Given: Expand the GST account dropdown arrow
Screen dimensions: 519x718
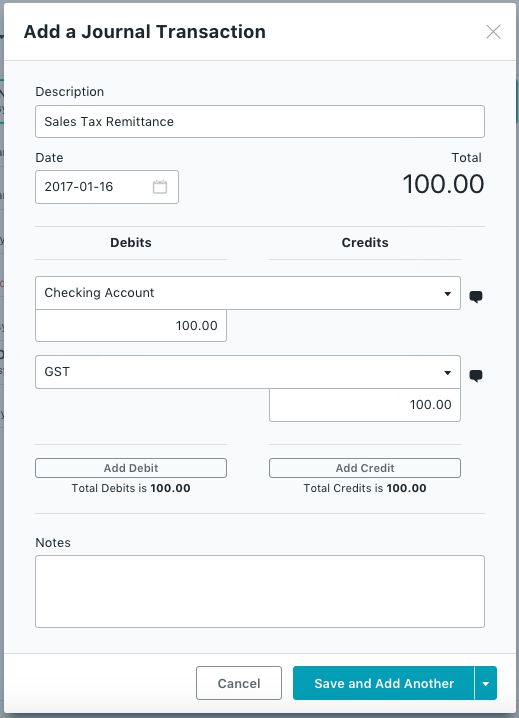Looking at the screenshot, I should coord(448,373).
